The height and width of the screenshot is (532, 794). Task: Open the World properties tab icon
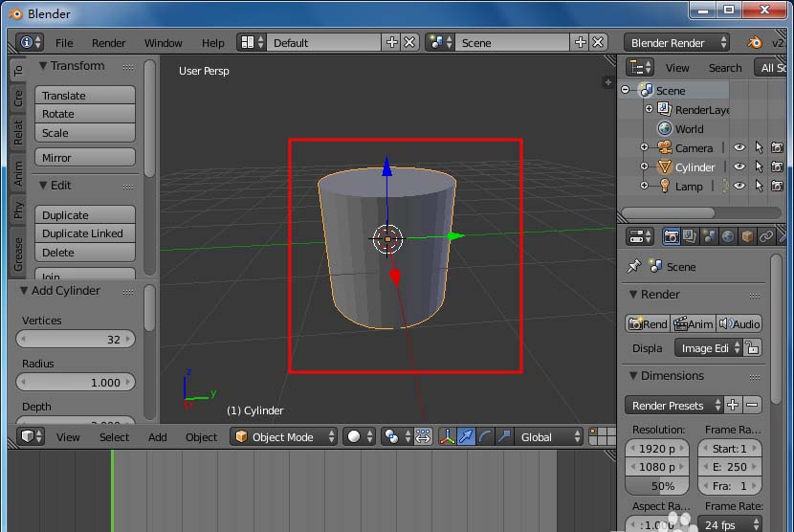click(728, 236)
